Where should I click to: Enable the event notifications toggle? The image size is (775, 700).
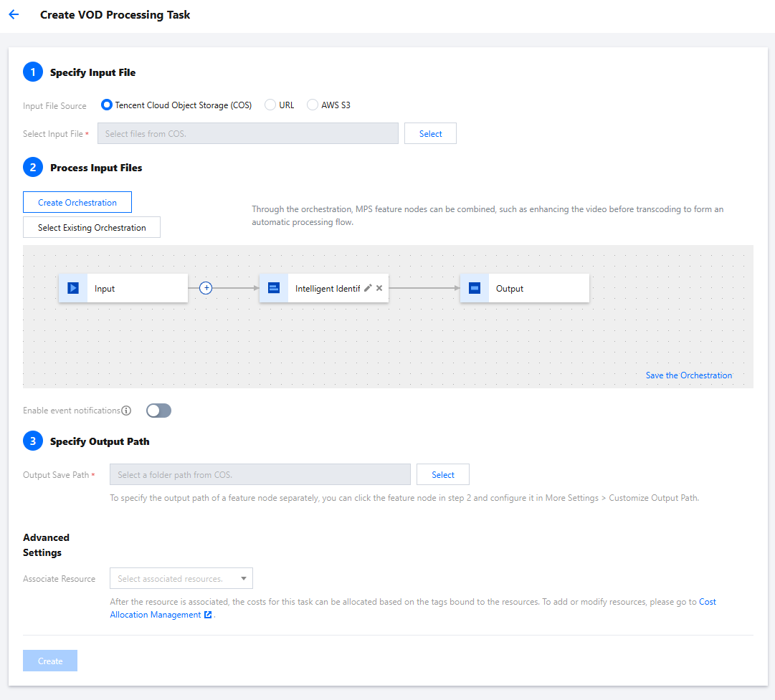[x=158, y=411]
